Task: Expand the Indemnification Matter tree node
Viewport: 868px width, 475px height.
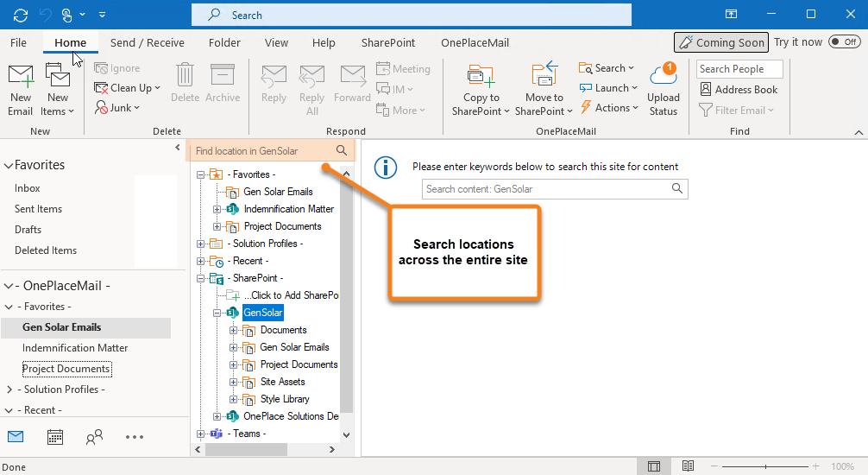Action: [x=217, y=210]
